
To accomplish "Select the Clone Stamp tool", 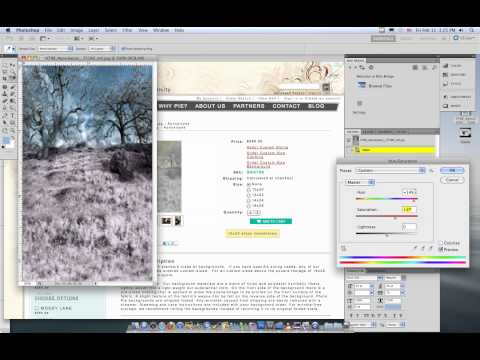I will pos(5,94).
